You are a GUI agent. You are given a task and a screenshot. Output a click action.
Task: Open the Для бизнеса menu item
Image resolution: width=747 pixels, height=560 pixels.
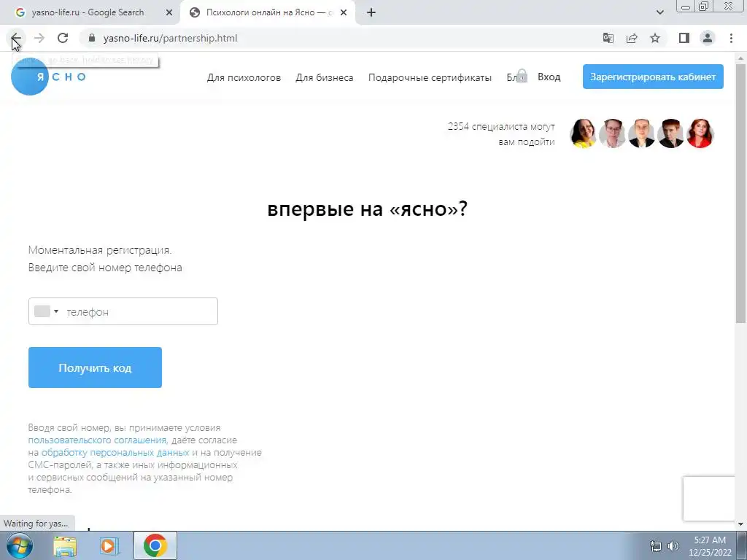(x=324, y=77)
